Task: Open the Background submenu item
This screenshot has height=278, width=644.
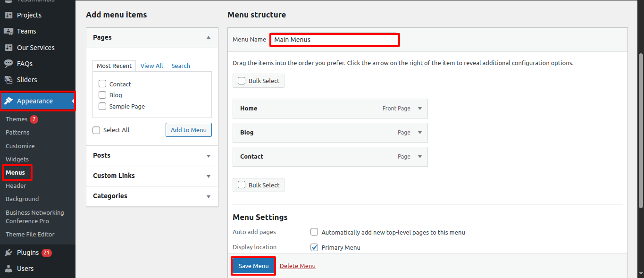Action: (22, 199)
